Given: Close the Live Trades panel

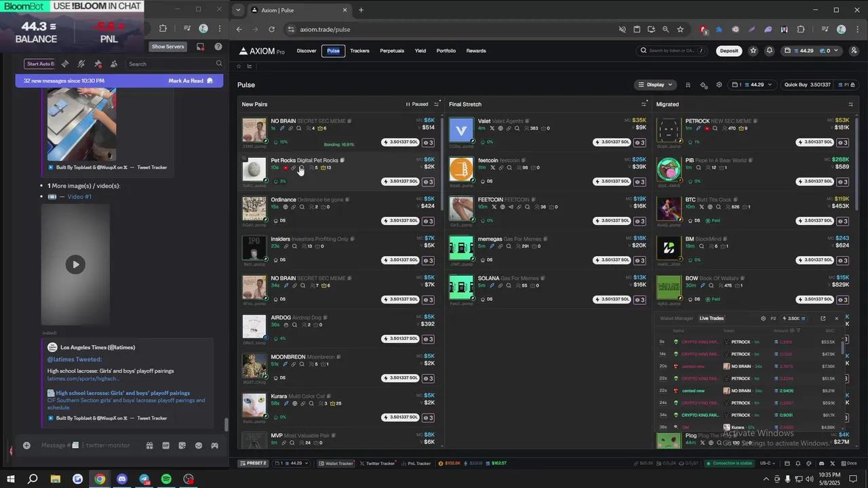Looking at the screenshot, I should (x=836, y=319).
